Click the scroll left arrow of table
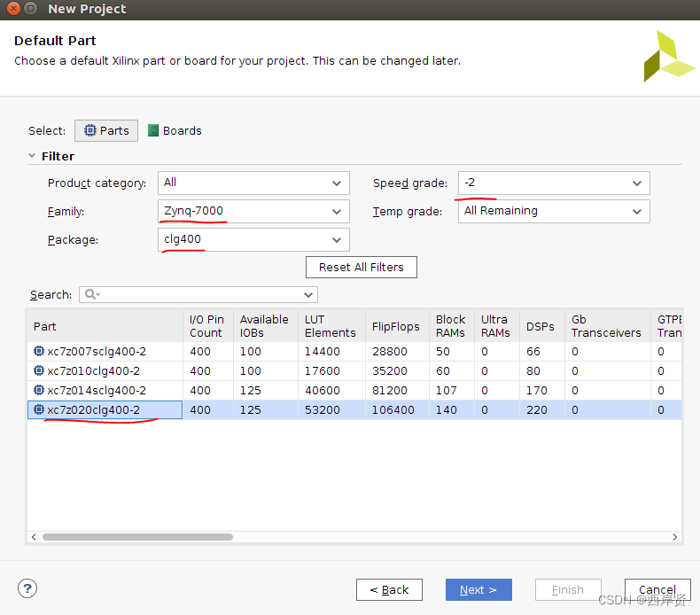Screen dimensions: 700x615 tap(34, 537)
